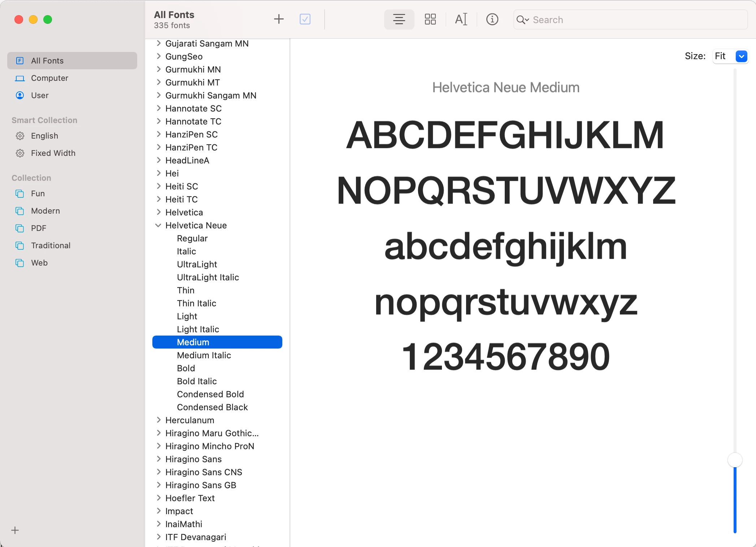Open the Fixed Width smart collection
The height and width of the screenshot is (547, 756).
pos(53,153)
